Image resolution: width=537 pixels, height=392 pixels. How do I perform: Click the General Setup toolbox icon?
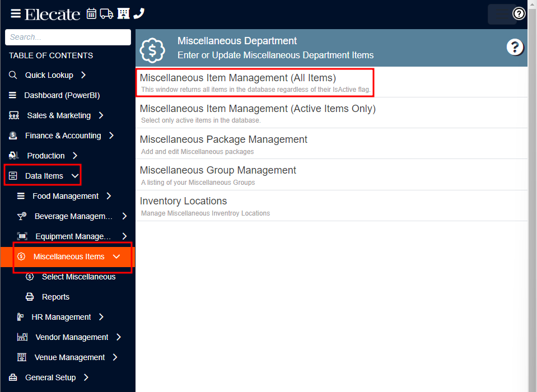point(13,377)
